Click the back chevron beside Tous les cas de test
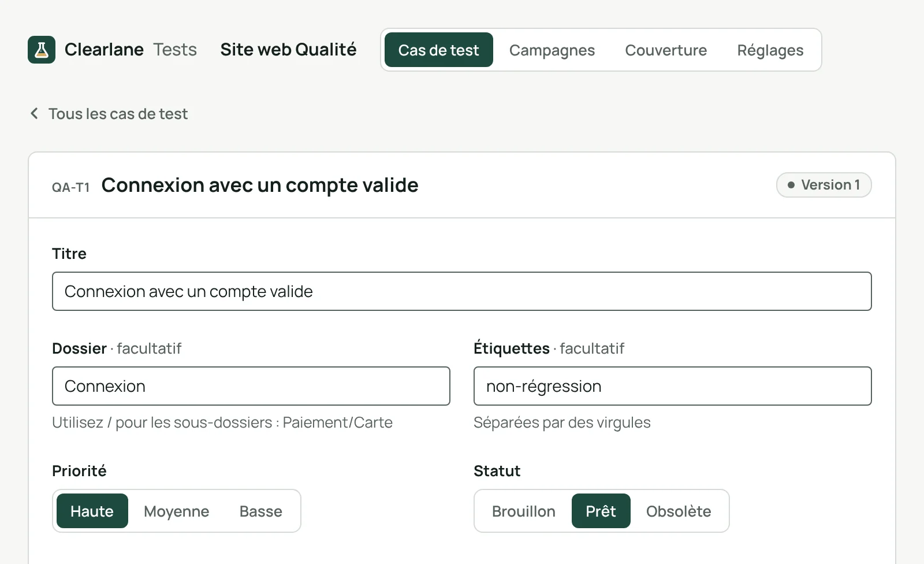924x564 pixels. [34, 114]
